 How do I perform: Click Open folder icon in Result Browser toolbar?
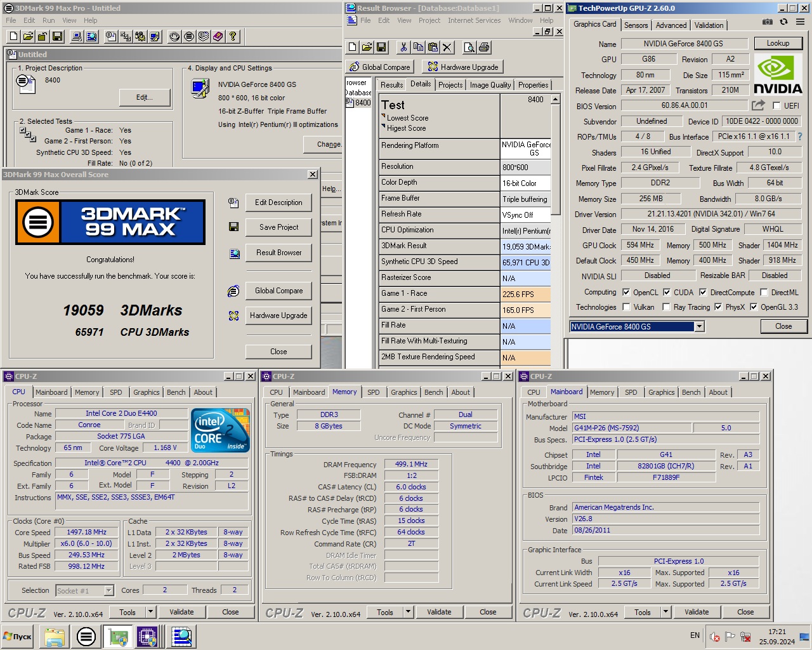click(367, 48)
